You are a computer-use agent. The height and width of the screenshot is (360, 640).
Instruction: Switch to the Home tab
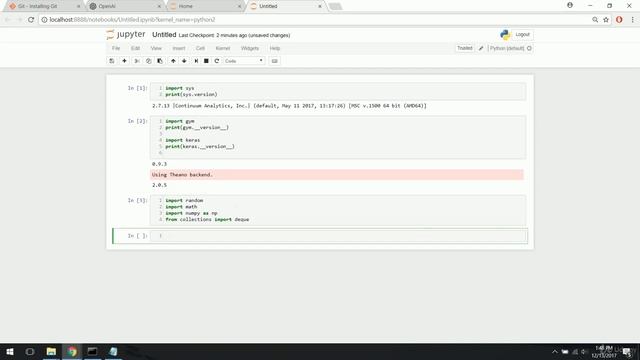click(204, 6)
